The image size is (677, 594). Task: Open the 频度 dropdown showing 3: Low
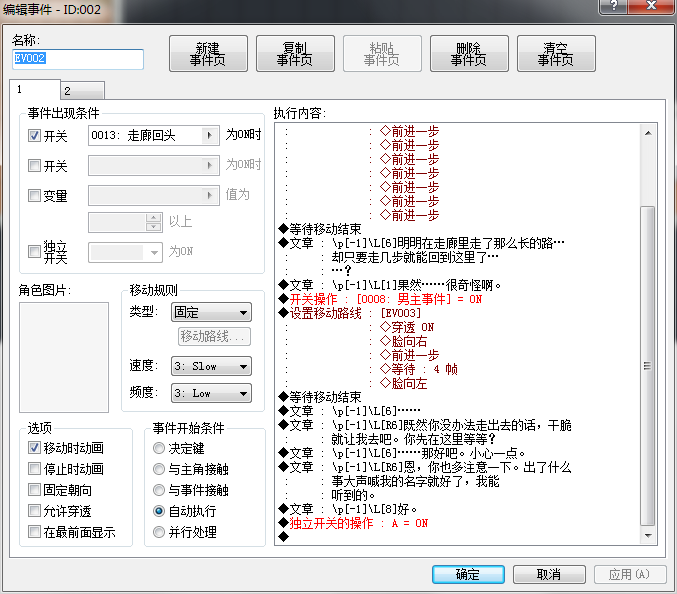point(211,393)
